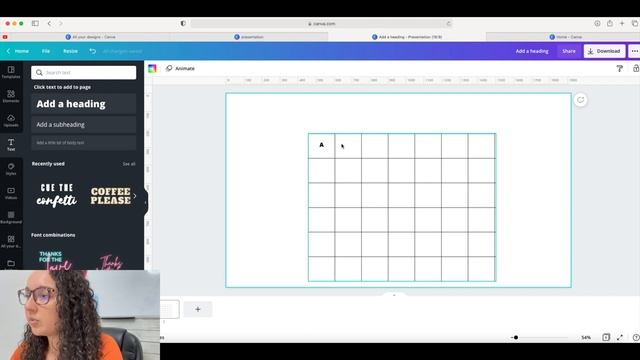Click the refresh icon beside the page
This screenshot has width=640, height=360.
[x=580, y=100]
